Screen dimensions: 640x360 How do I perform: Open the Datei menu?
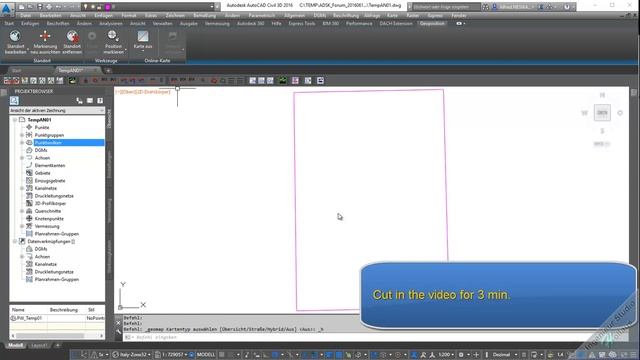click(25, 16)
